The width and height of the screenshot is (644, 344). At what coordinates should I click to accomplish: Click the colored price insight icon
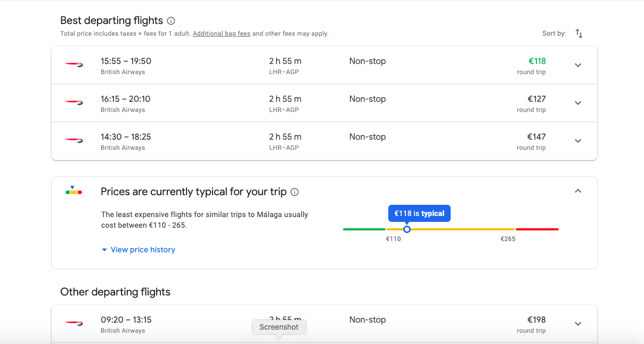(x=74, y=190)
